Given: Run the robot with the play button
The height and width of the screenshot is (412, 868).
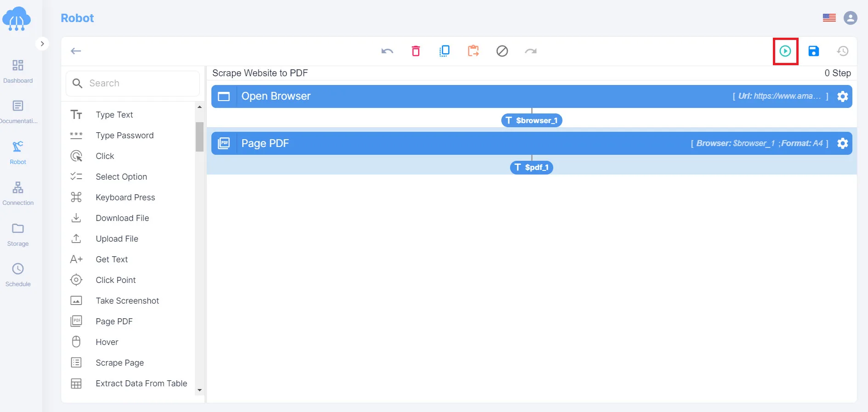Looking at the screenshot, I should tap(785, 51).
